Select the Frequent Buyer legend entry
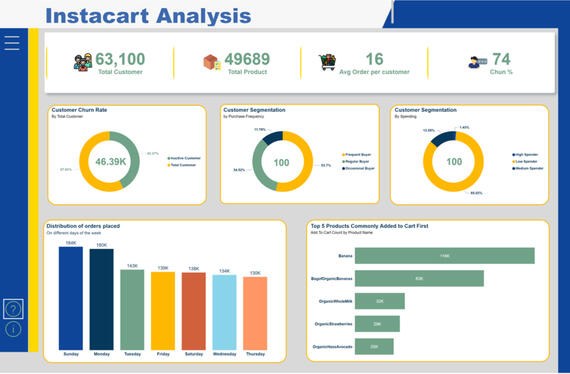 click(x=356, y=154)
